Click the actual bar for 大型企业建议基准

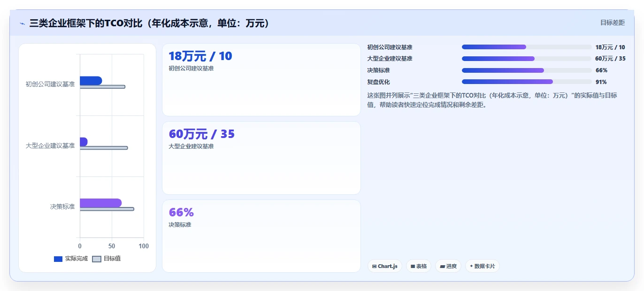[x=84, y=142]
